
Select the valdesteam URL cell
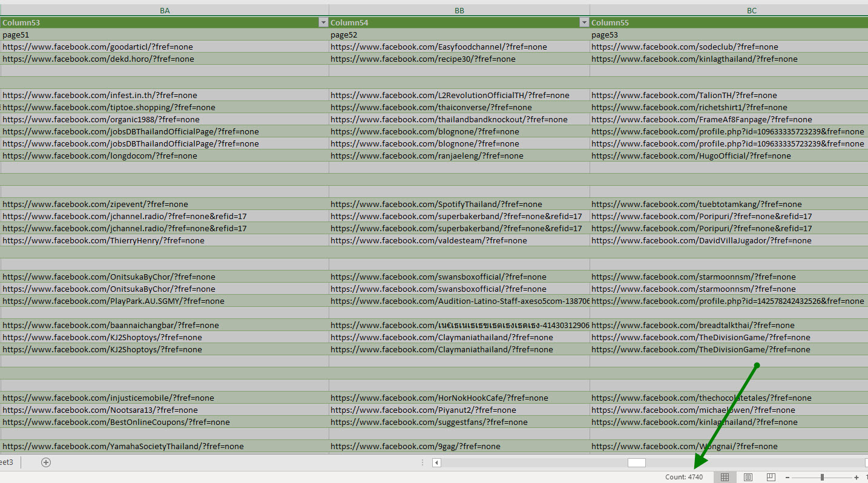tap(459, 240)
